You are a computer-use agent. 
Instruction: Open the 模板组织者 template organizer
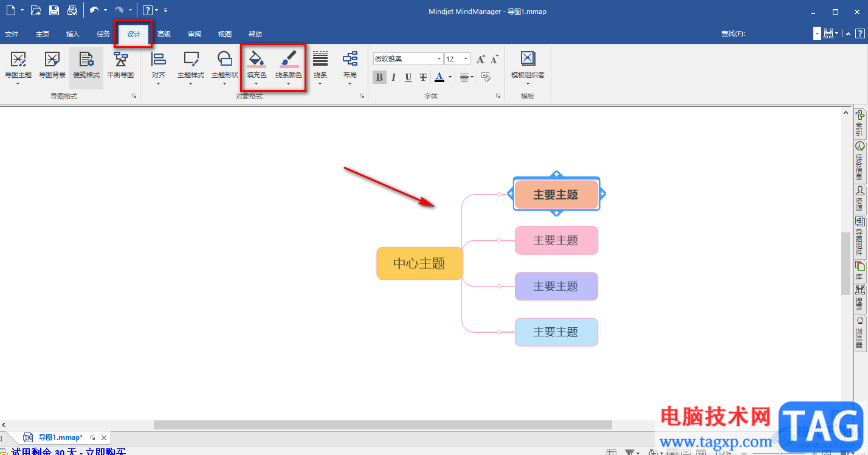point(528,68)
